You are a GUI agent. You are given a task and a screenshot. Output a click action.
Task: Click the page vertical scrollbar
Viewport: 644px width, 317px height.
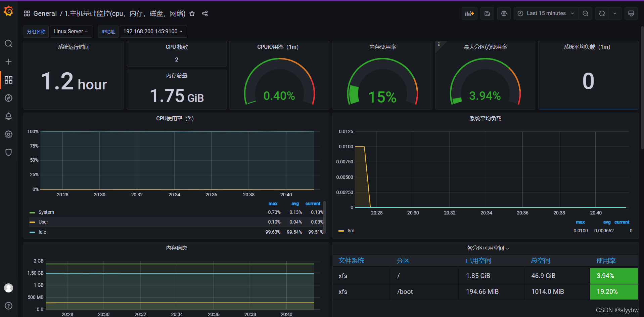pyautogui.click(x=642, y=87)
